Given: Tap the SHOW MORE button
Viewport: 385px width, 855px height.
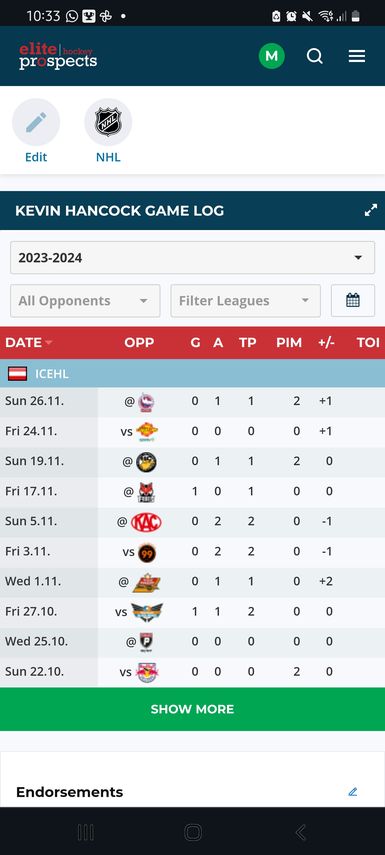Looking at the screenshot, I should pos(192,709).
